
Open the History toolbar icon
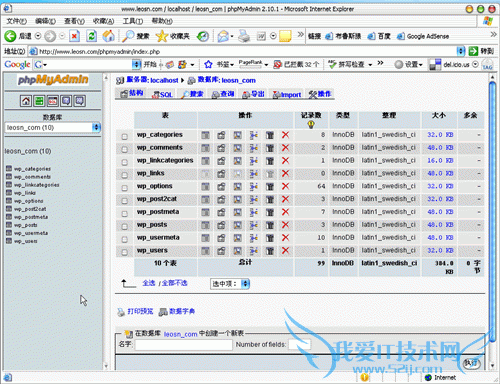[203, 36]
